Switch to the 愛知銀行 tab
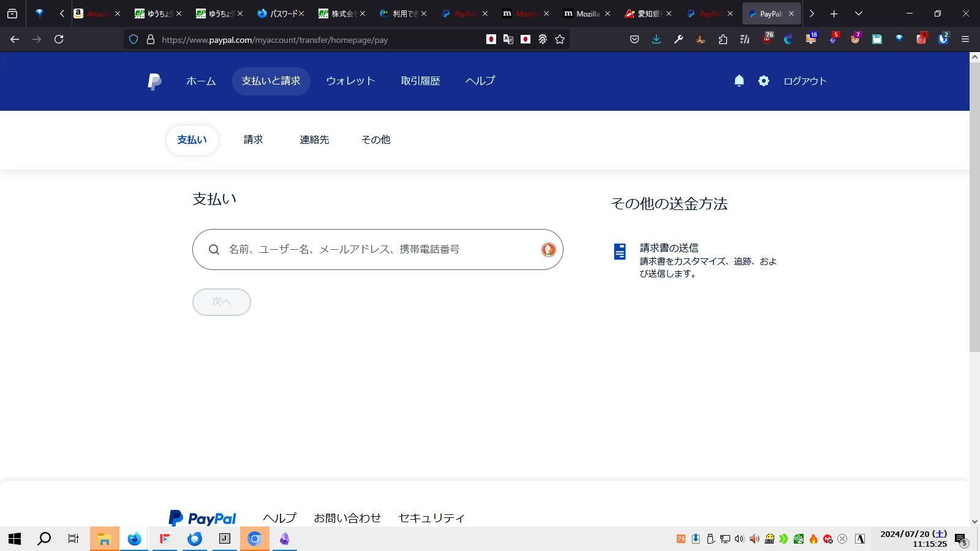 (648, 13)
